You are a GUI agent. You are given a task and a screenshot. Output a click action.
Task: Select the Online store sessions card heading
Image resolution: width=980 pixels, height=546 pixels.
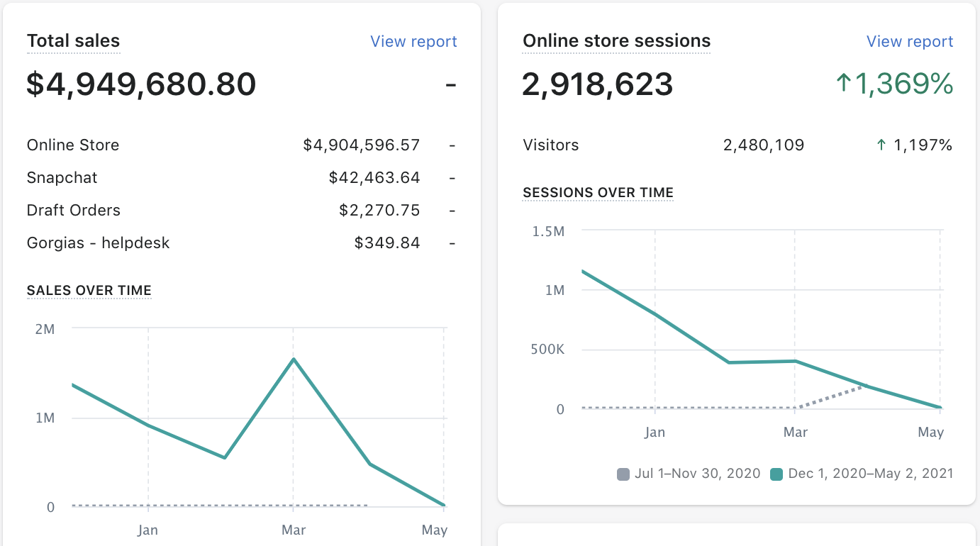coord(616,40)
